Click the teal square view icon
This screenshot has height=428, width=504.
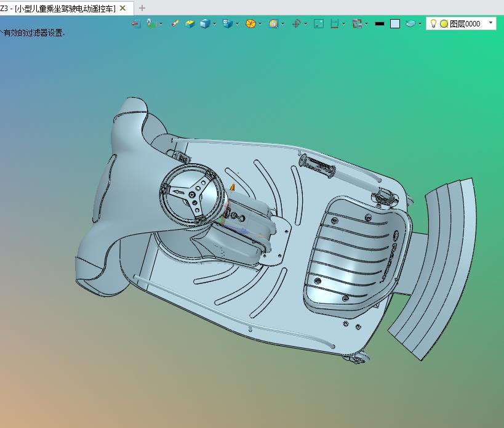pos(319,24)
